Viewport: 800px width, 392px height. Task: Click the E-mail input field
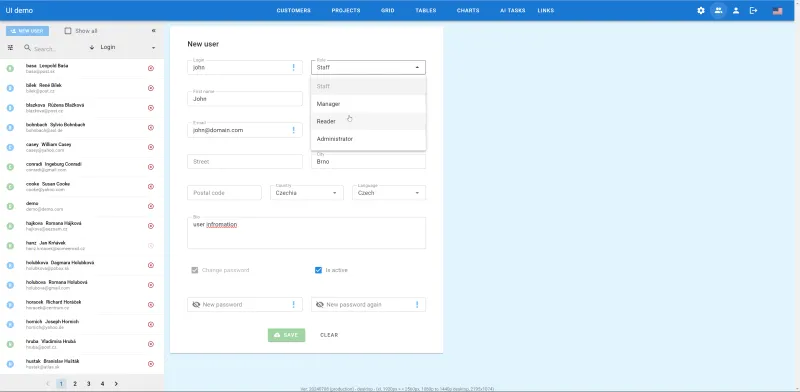click(245, 130)
